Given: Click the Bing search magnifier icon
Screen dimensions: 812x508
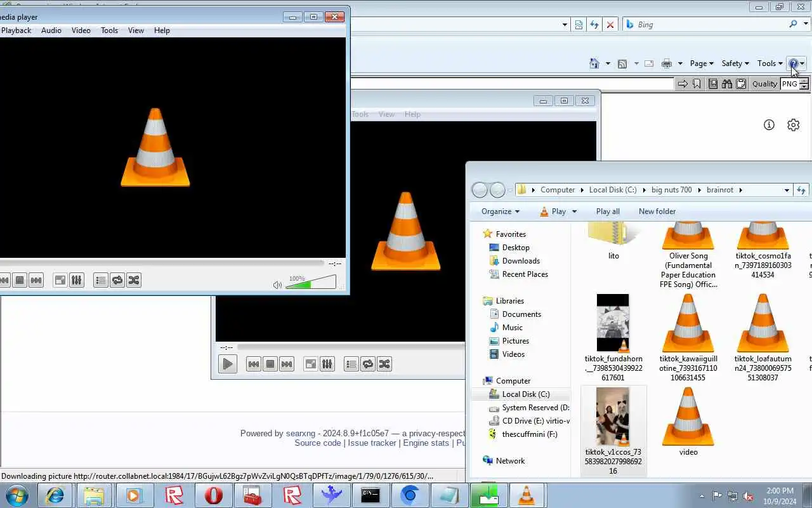Looking at the screenshot, I should click(x=793, y=24).
